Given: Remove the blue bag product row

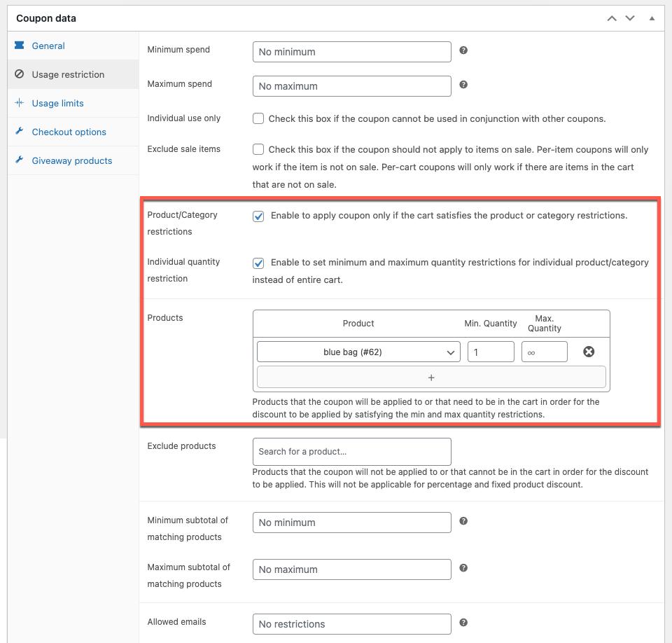Looking at the screenshot, I should (x=589, y=352).
